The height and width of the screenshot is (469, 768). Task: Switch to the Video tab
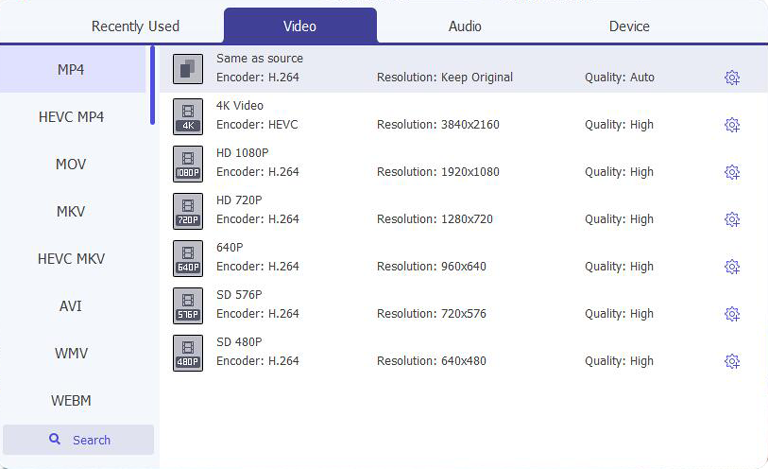click(x=300, y=26)
